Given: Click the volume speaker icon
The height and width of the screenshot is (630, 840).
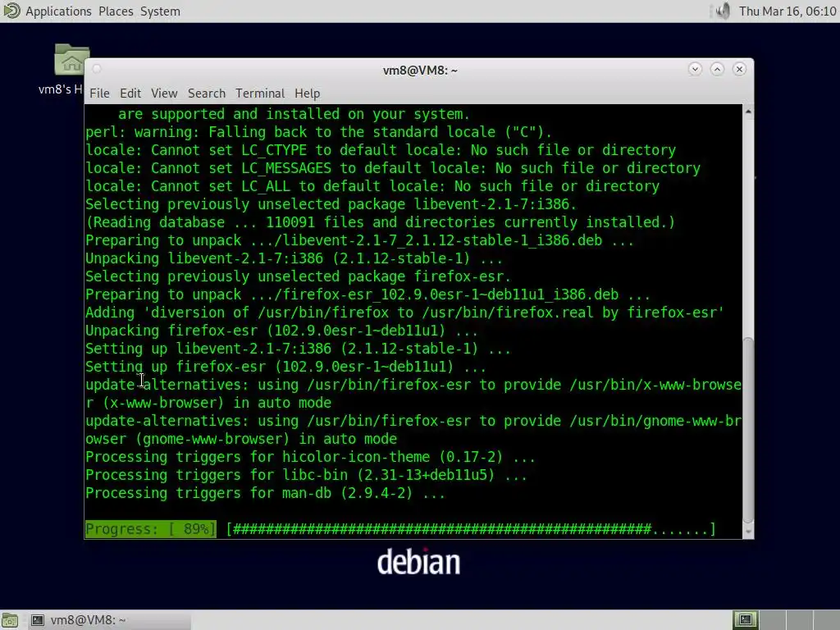Looking at the screenshot, I should pyautogui.click(x=723, y=11).
